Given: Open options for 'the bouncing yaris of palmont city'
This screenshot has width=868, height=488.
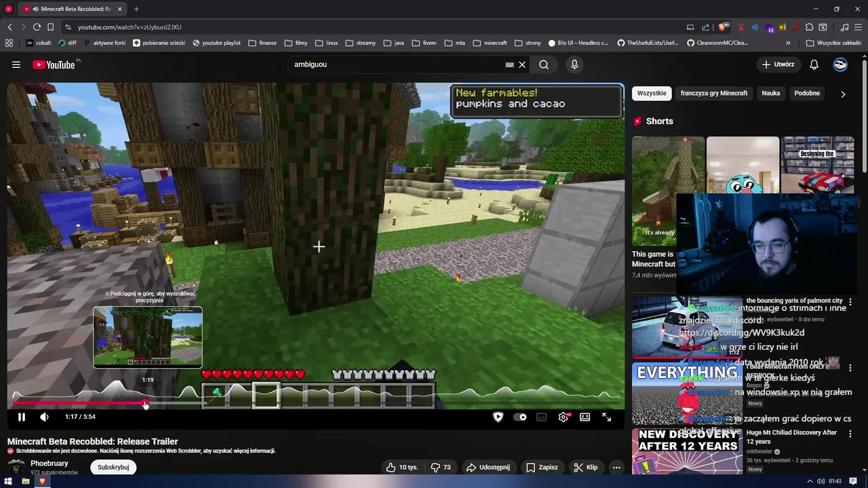Looking at the screenshot, I should pos(850,301).
